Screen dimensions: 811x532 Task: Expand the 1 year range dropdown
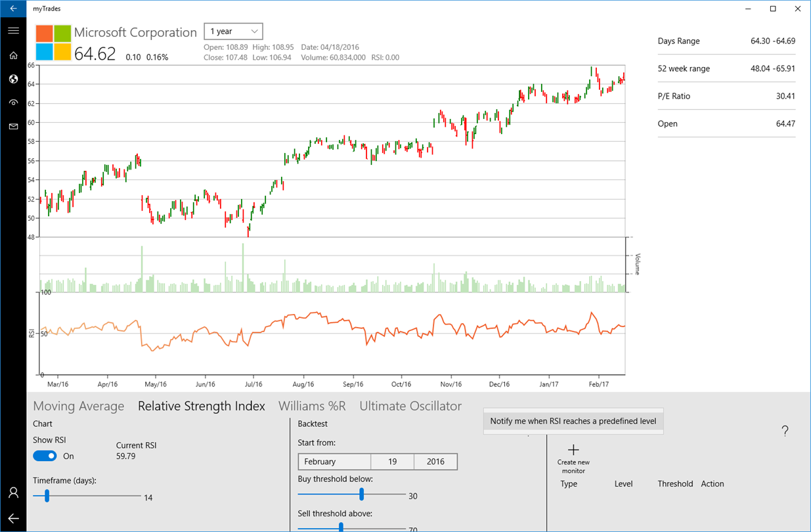pyautogui.click(x=233, y=32)
